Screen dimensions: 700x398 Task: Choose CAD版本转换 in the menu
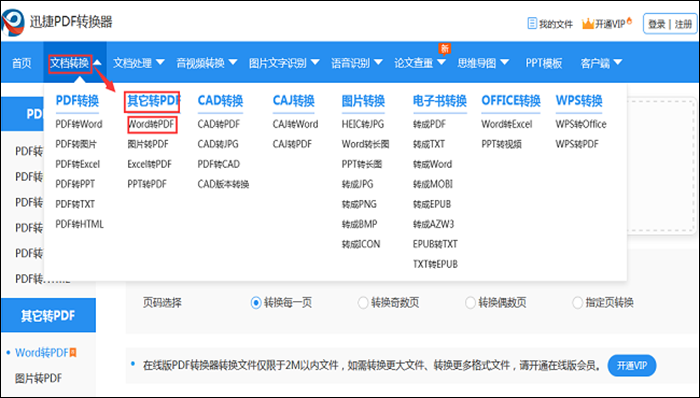click(x=223, y=184)
